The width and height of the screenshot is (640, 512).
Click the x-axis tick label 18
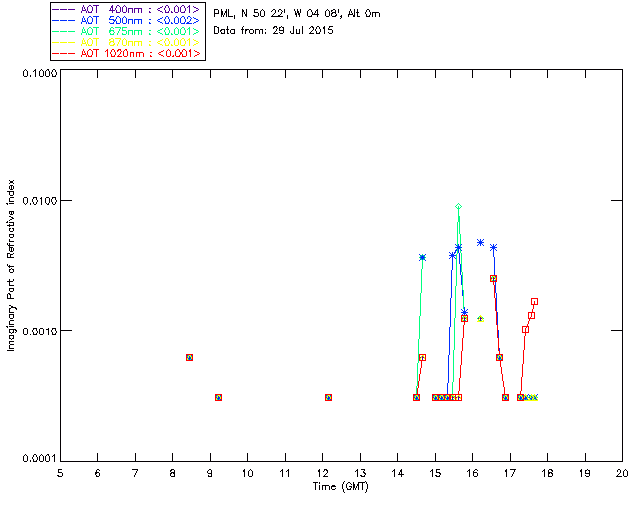click(x=547, y=473)
